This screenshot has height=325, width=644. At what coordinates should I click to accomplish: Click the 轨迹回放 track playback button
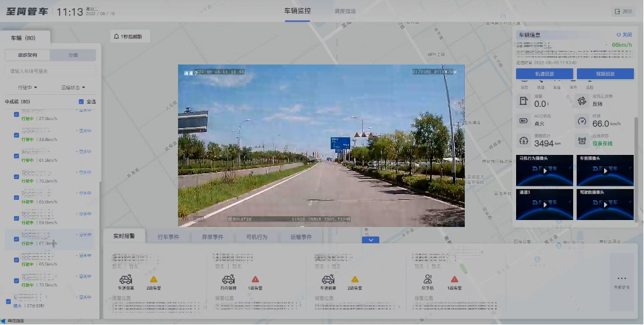click(x=545, y=74)
